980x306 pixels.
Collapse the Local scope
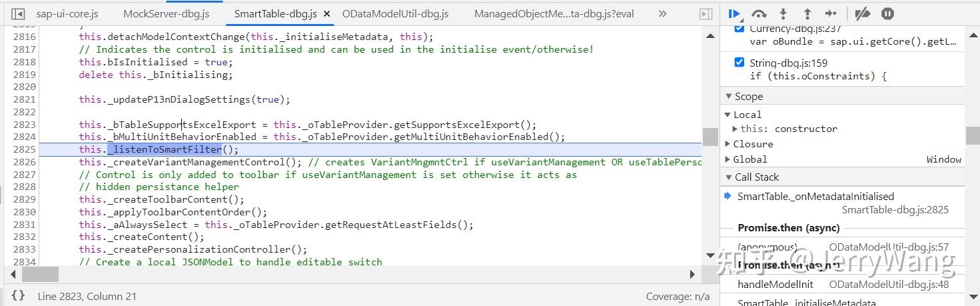pyautogui.click(x=729, y=115)
